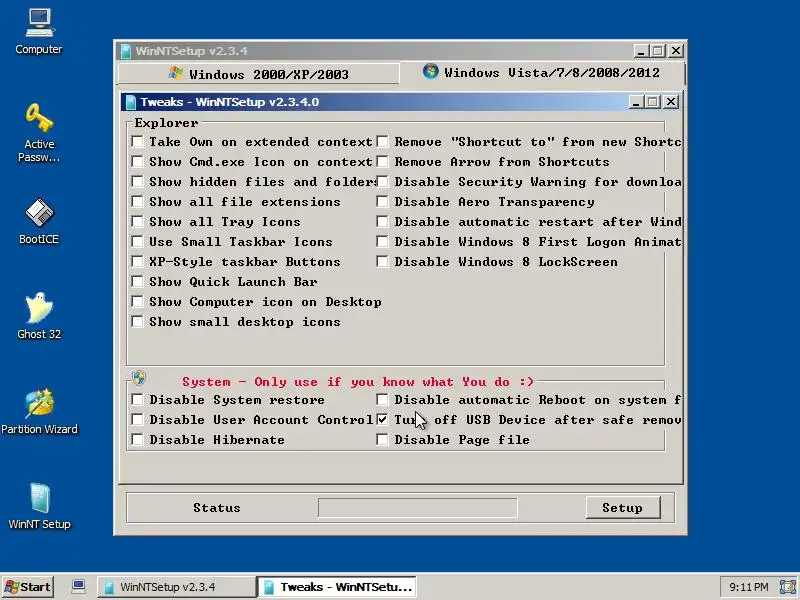Maximize the Tweaks window

click(x=653, y=102)
